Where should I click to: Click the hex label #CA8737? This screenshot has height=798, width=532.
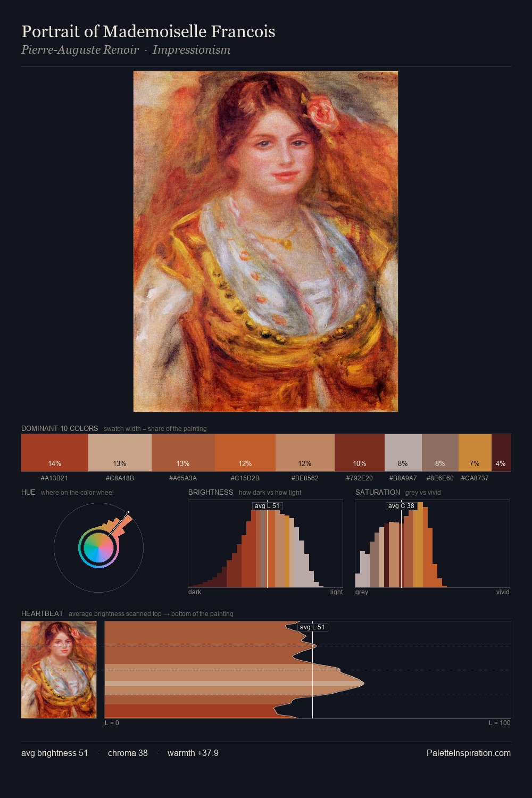[475, 478]
